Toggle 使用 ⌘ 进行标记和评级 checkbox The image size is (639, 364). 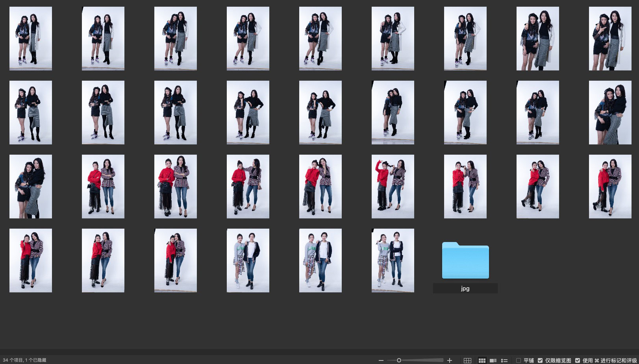(578, 360)
